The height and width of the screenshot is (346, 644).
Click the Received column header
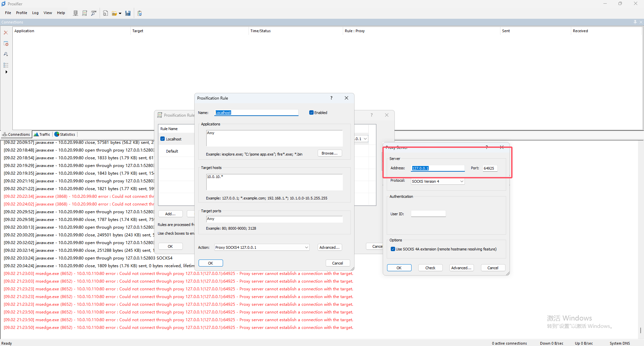point(606,31)
